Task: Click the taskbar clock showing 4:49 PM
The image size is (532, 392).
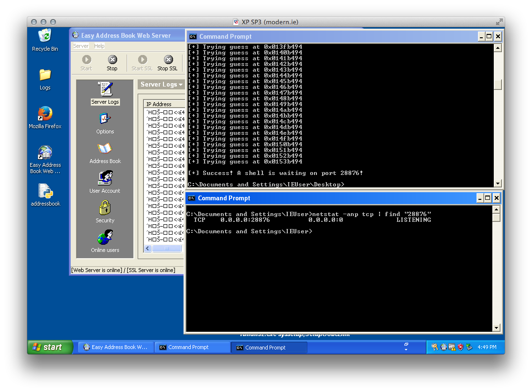Action: (487, 347)
